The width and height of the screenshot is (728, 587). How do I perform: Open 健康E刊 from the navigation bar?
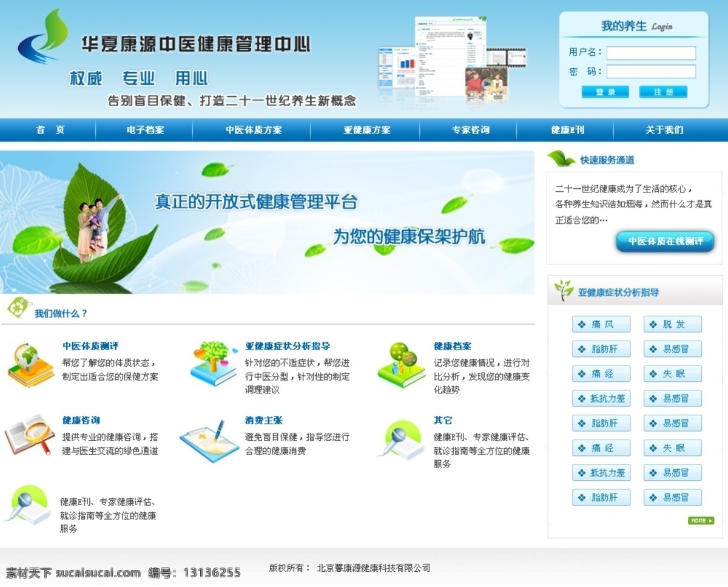coord(567,130)
